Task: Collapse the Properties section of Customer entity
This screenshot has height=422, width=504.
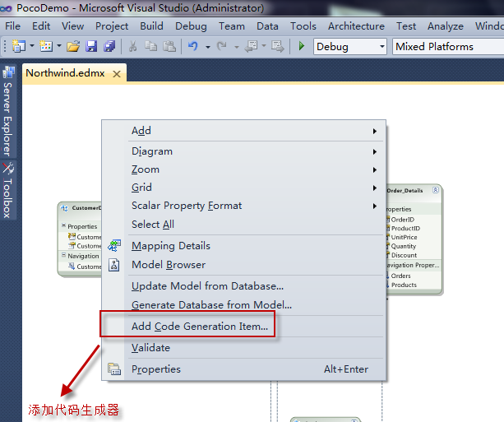Action: [x=63, y=225]
